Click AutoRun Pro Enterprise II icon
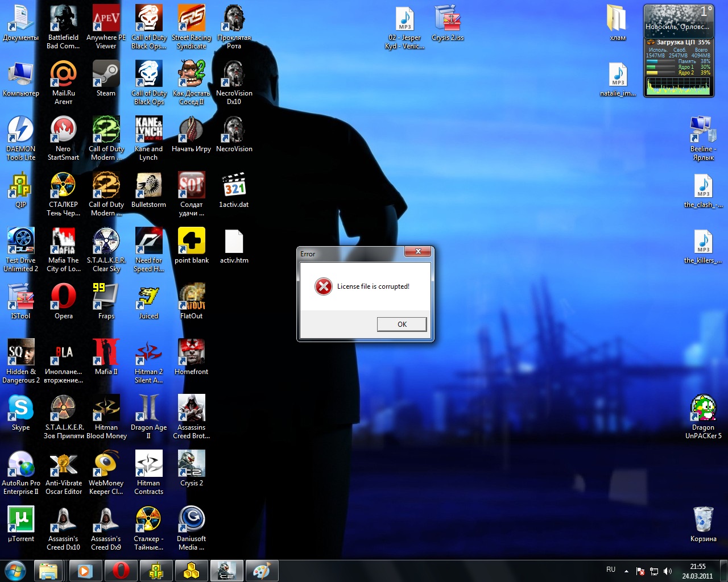This screenshot has width=728, height=582. coord(20,472)
